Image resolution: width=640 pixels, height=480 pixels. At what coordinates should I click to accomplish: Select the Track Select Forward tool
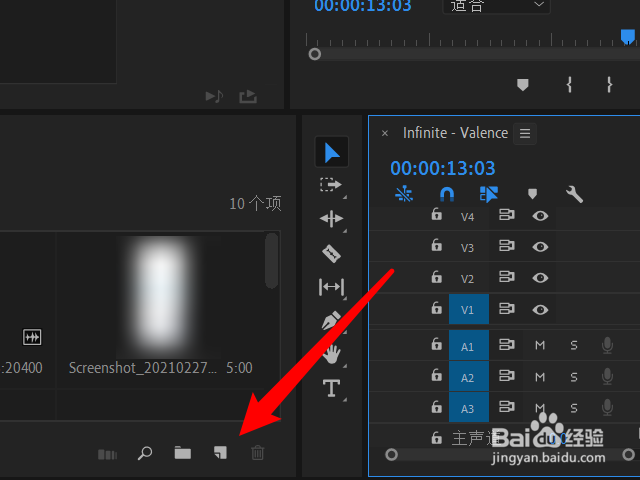point(331,185)
